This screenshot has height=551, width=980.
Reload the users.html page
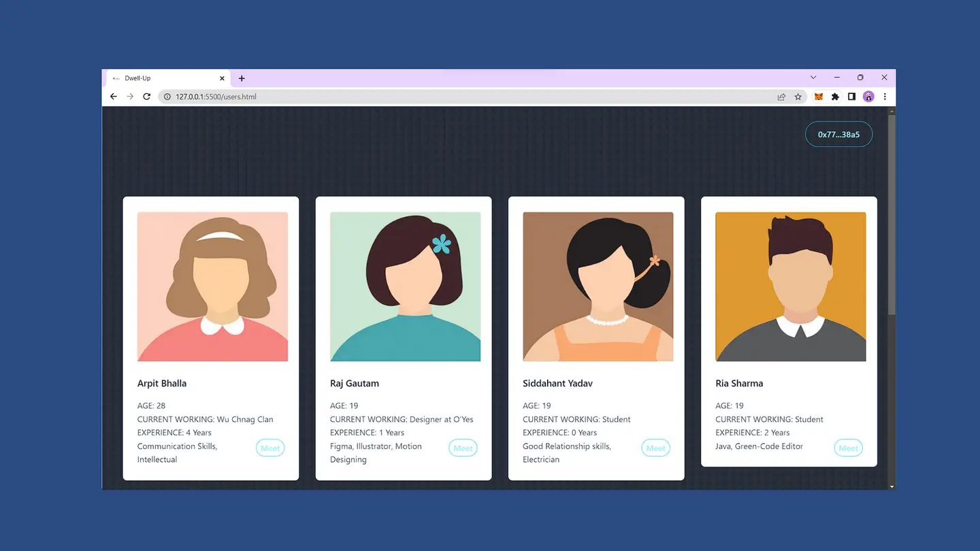pyautogui.click(x=146, y=97)
